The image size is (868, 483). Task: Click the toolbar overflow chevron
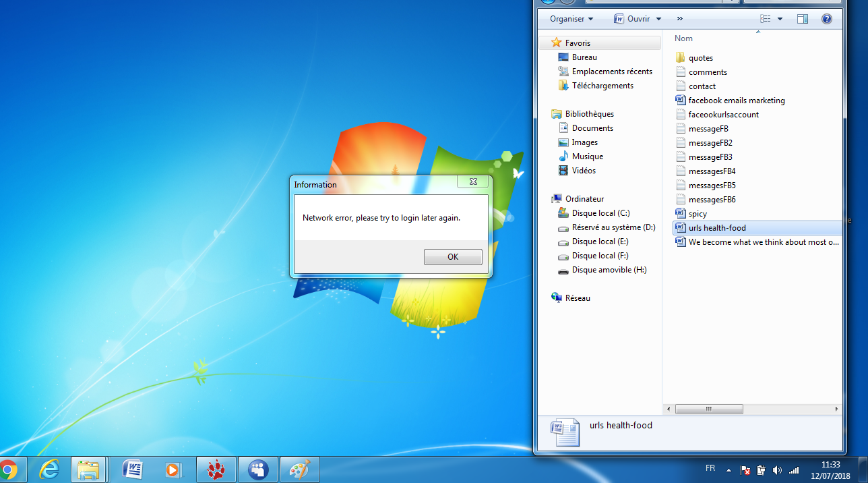point(679,19)
